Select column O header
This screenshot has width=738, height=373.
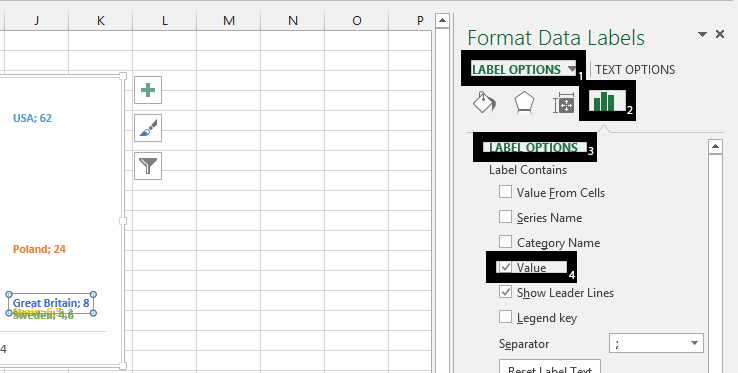[x=357, y=21]
